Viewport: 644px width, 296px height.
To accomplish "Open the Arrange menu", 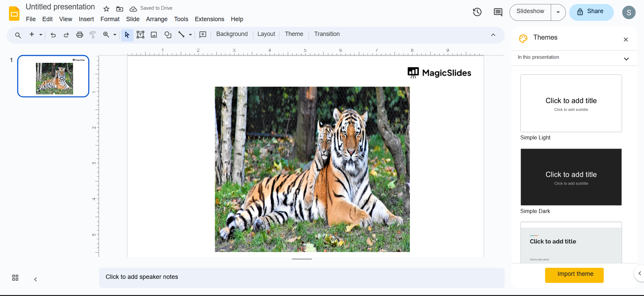I will (x=157, y=19).
